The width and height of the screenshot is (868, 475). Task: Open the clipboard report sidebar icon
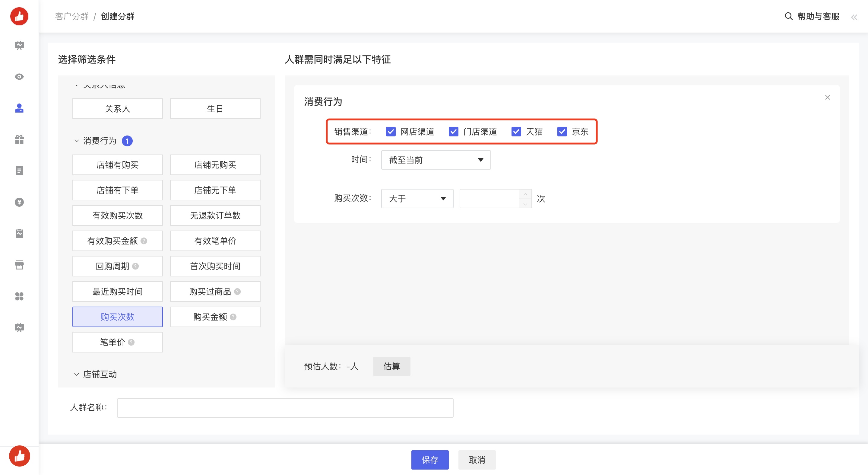tap(19, 233)
